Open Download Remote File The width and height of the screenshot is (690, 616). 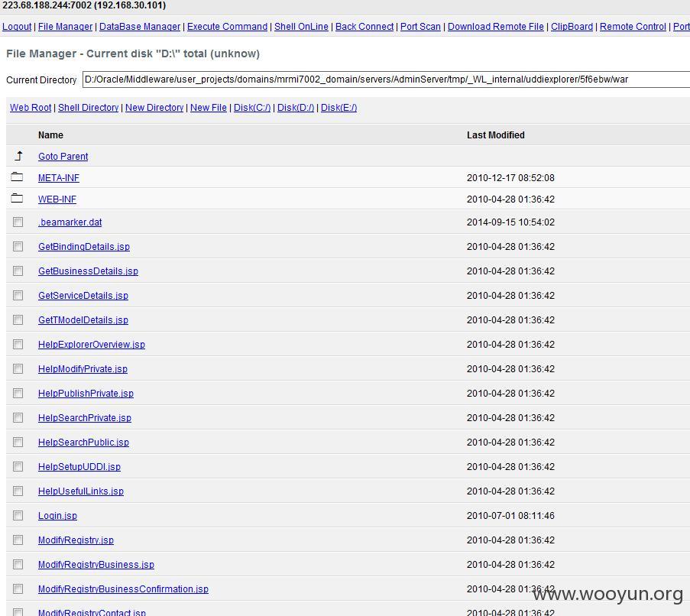point(495,27)
